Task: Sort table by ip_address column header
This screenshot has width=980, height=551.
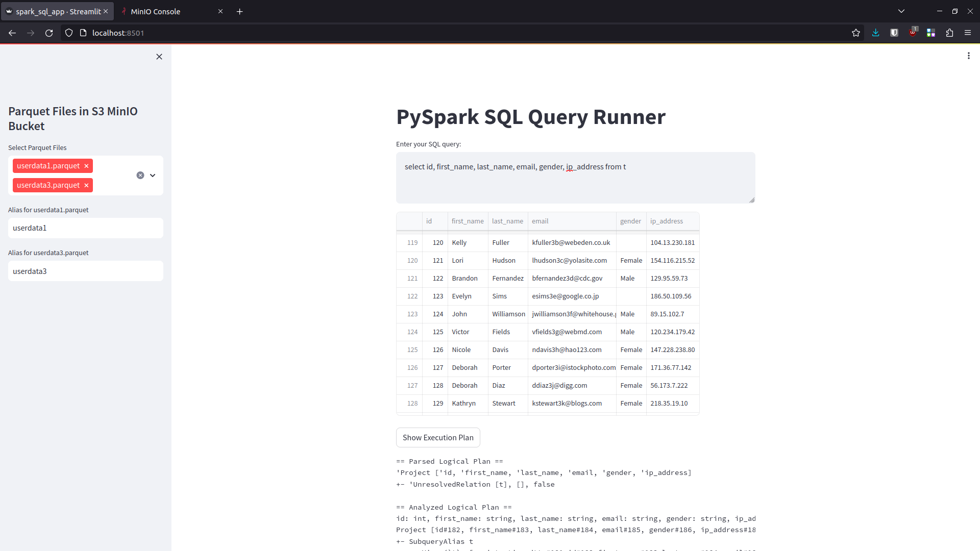Action: 673,221
